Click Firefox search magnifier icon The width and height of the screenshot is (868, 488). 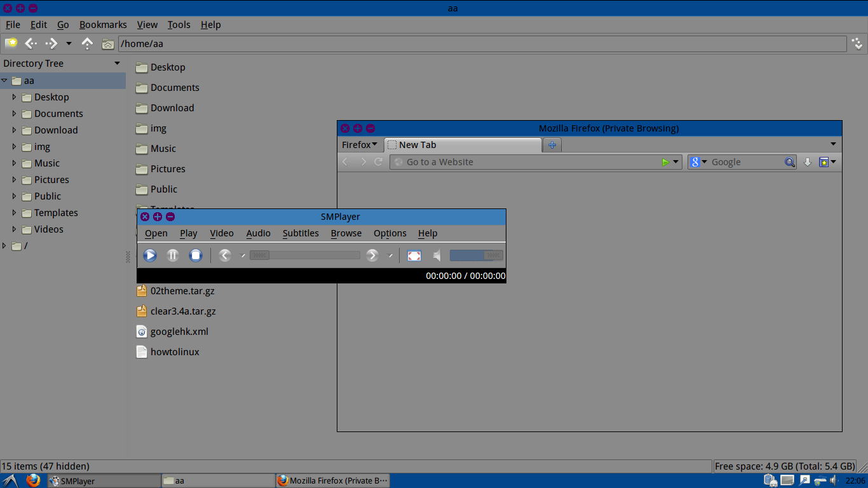coord(790,162)
